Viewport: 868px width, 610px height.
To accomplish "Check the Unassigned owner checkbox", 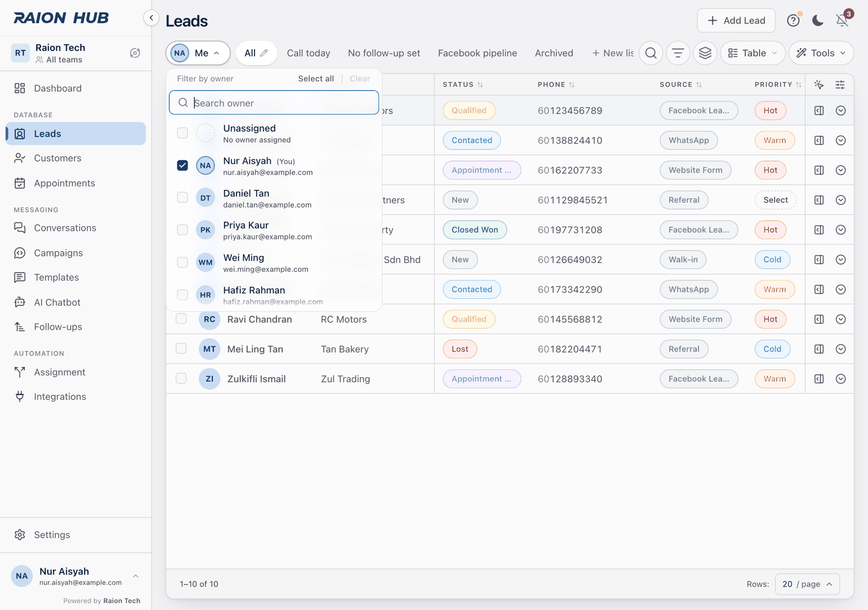I will 182,133.
